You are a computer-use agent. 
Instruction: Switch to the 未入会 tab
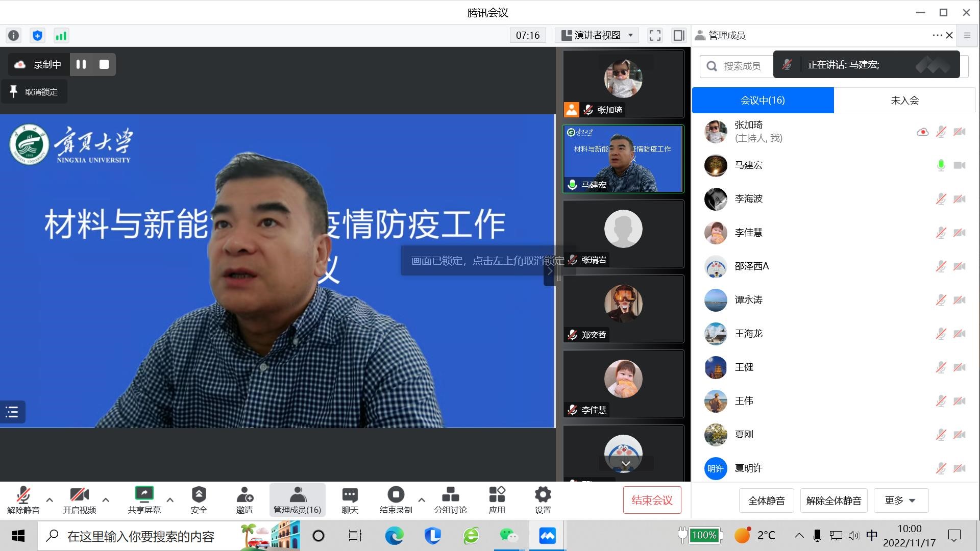(904, 101)
